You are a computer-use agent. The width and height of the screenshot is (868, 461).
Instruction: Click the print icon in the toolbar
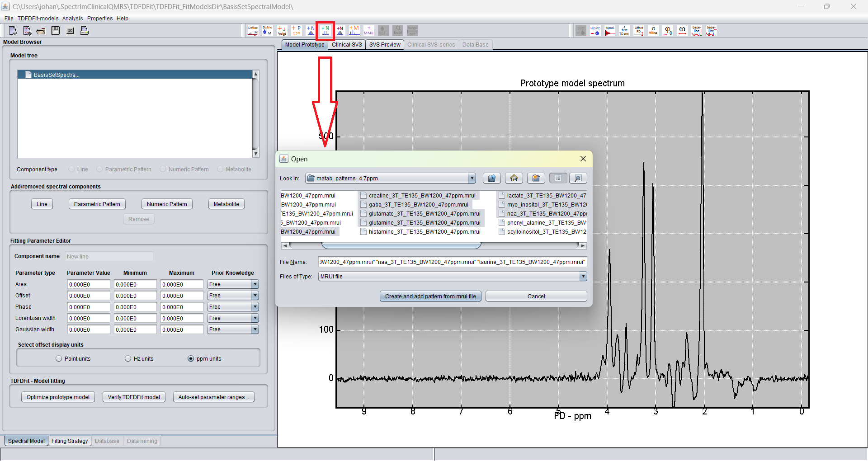click(84, 31)
